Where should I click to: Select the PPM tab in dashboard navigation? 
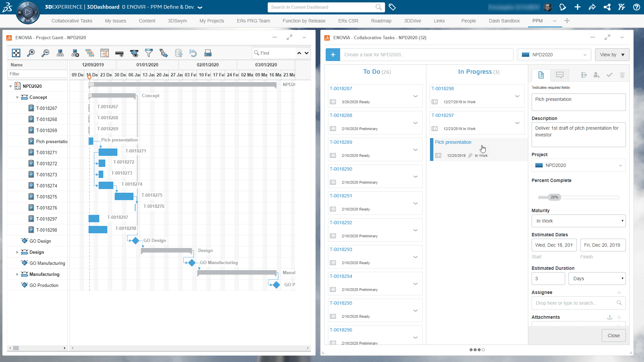tap(538, 21)
